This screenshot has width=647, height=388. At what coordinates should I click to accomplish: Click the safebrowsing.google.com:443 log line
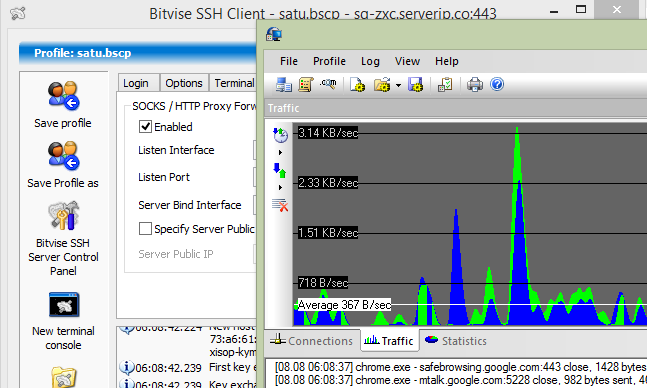[x=460, y=367]
